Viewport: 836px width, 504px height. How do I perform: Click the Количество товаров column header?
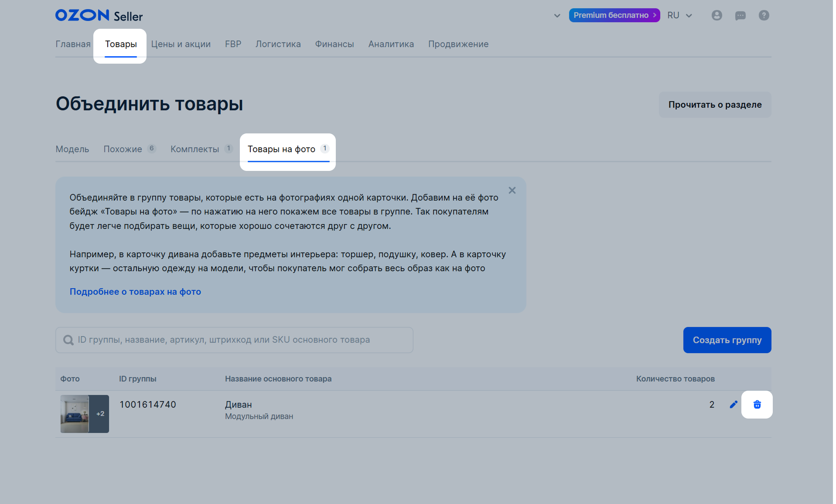tap(676, 379)
